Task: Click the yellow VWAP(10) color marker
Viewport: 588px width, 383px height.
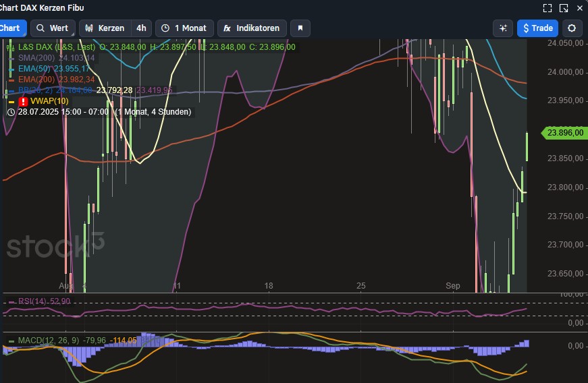Action: [11, 101]
